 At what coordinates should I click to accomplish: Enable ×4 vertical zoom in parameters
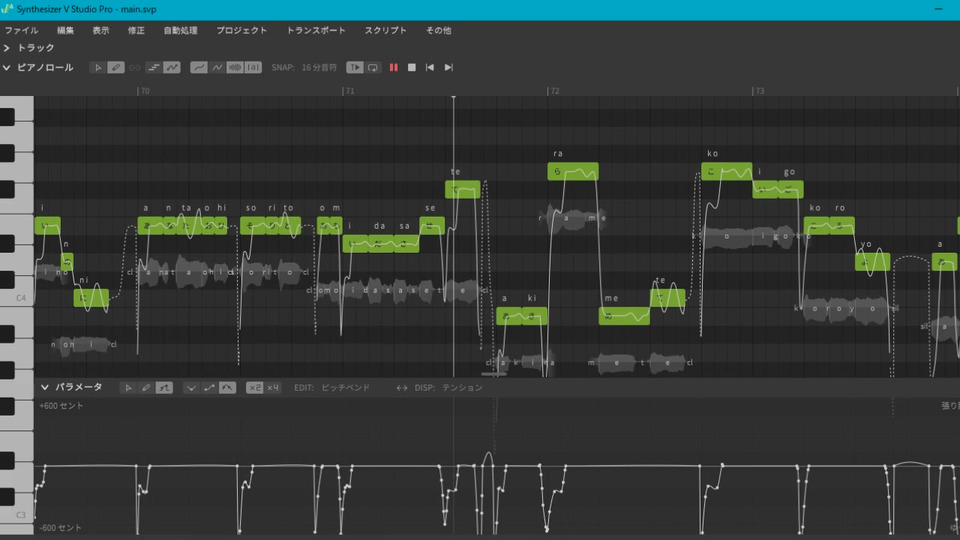pos(273,388)
